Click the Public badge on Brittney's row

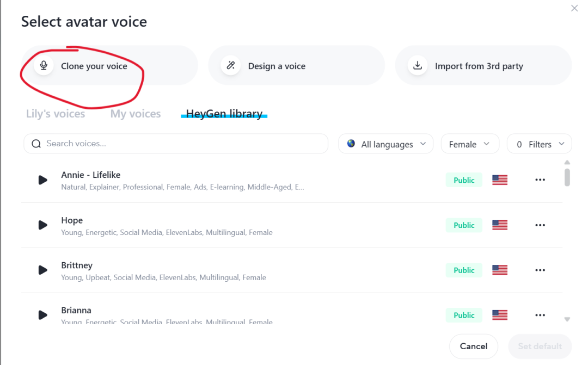point(464,270)
